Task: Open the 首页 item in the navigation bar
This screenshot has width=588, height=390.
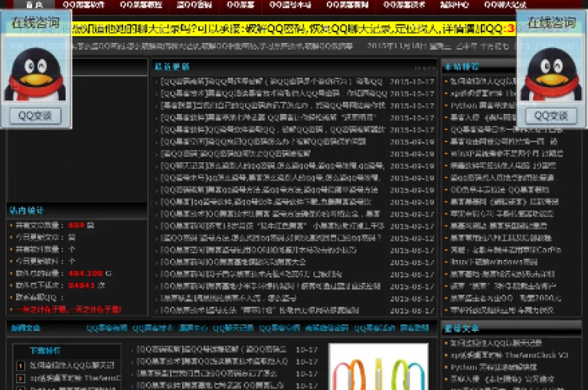Action: [x=34, y=5]
